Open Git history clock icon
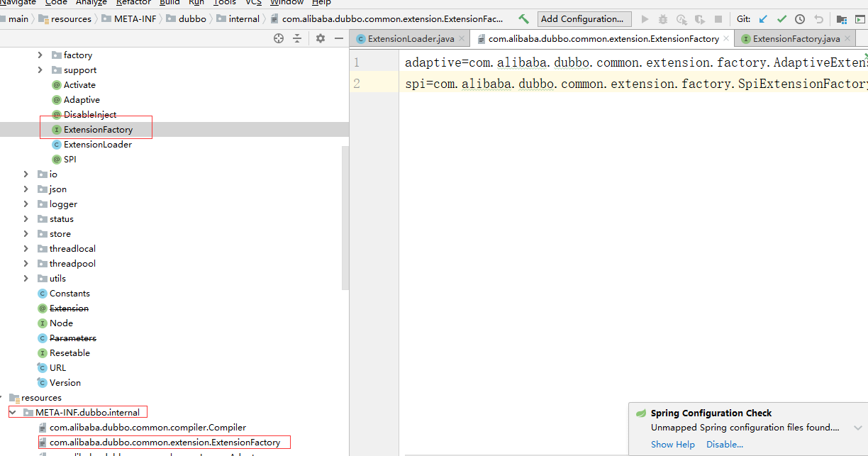The image size is (868, 456). [800, 19]
